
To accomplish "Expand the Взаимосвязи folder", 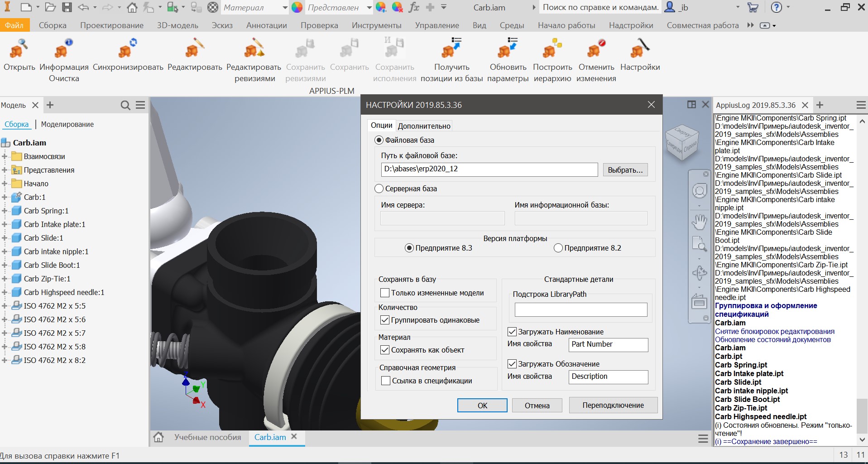I will click(x=5, y=156).
